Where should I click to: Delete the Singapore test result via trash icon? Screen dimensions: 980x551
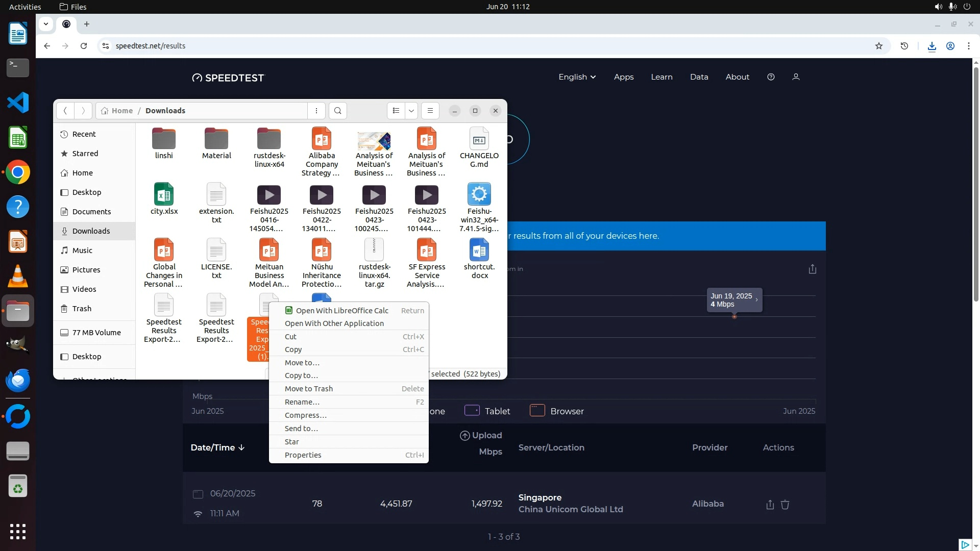coord(785,505)
